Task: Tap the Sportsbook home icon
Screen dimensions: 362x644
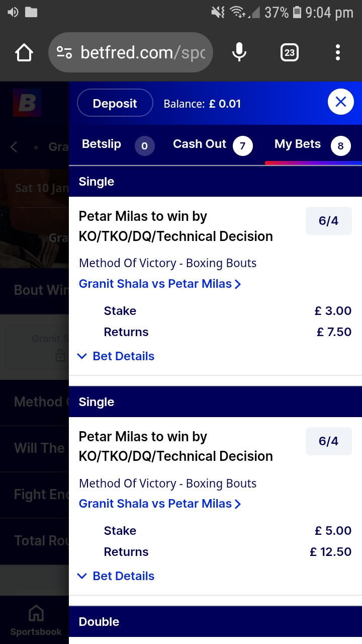Action: [36, 620]
